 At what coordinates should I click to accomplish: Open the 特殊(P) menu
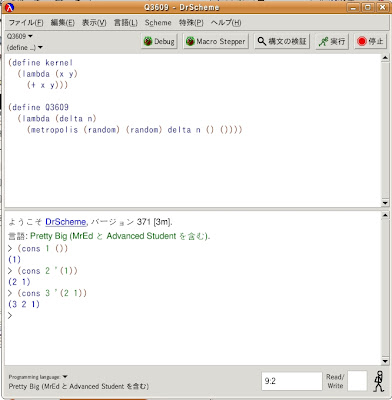point(191,23)
